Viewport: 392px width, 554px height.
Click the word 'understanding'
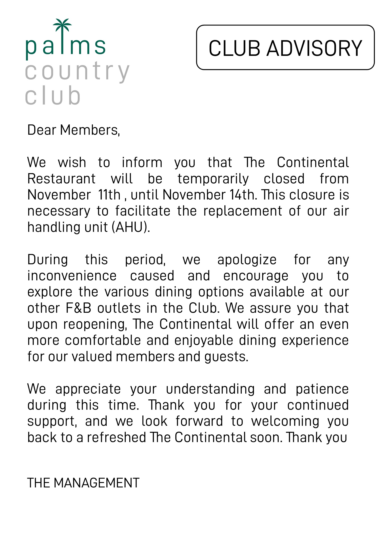click(210, 389)
